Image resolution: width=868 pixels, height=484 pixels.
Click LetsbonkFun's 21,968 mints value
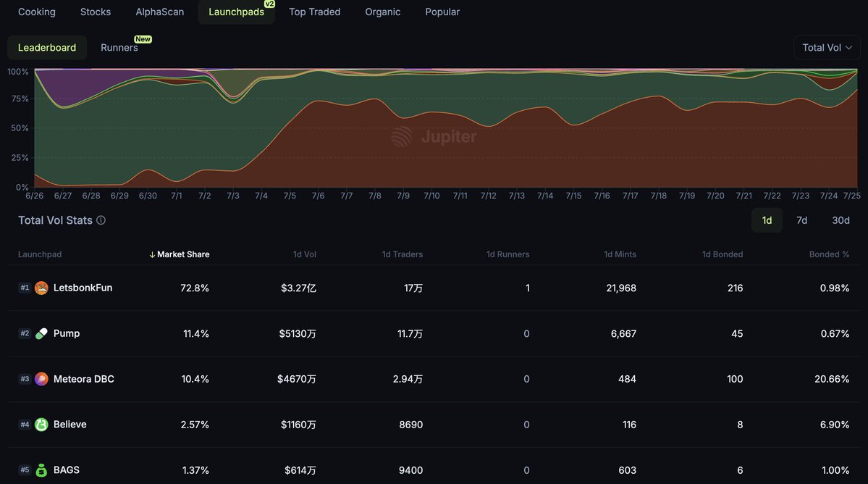click(x=621, y=288)
